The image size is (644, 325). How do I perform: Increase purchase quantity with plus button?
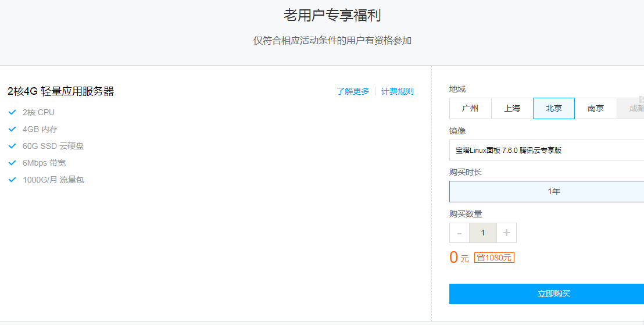[506, 233]
